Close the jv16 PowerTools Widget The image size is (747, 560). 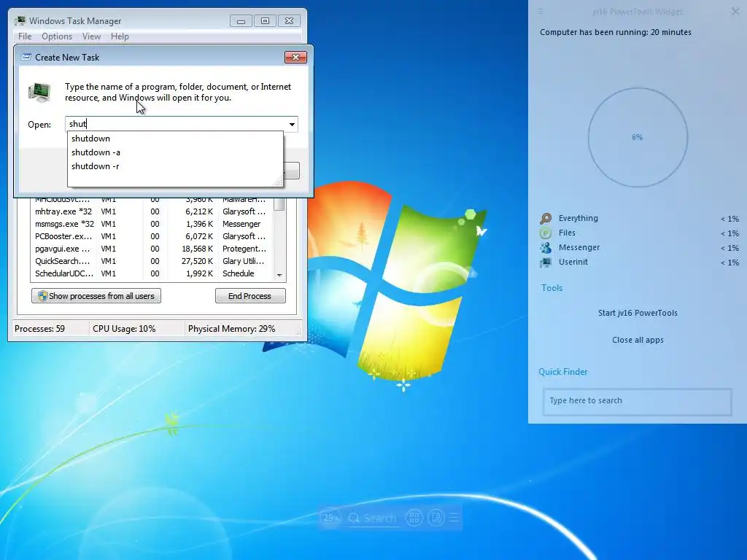[x=735, y=12]
